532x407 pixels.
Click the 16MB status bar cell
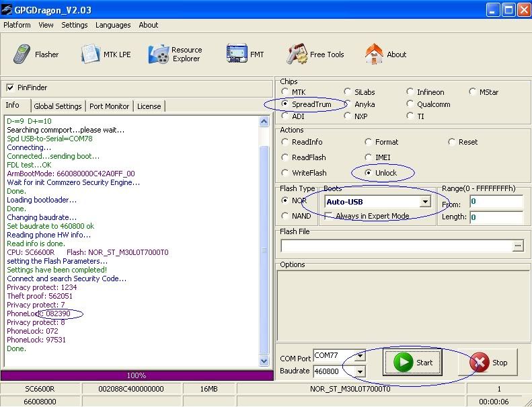coord(209,389)
